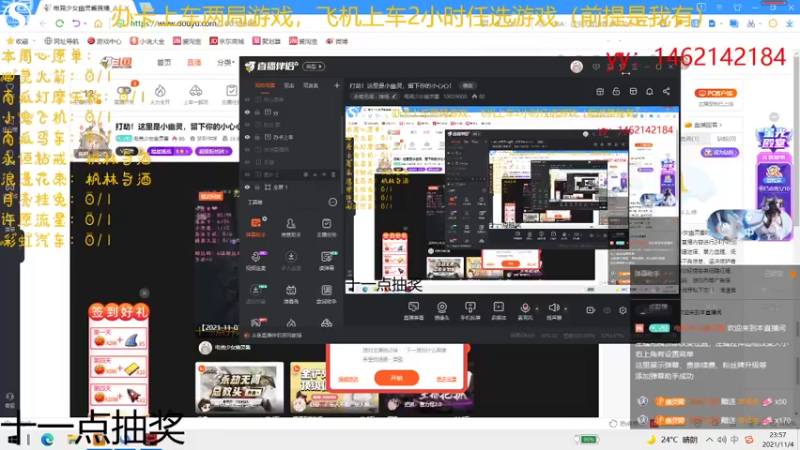Toggle the lock on the yy source

(x=258, y=112)
